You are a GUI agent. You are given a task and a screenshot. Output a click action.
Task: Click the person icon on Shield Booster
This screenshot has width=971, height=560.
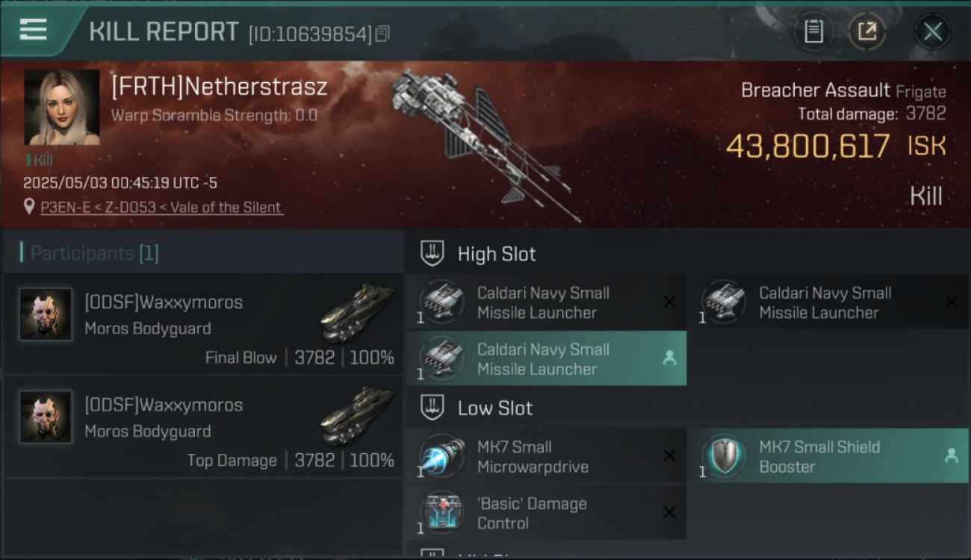point(952,455)
